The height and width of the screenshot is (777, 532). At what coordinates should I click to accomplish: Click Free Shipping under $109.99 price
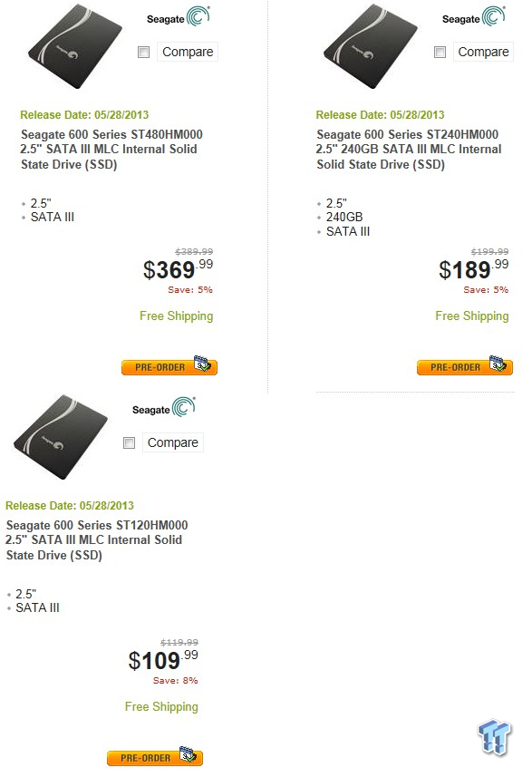point(161,707)
